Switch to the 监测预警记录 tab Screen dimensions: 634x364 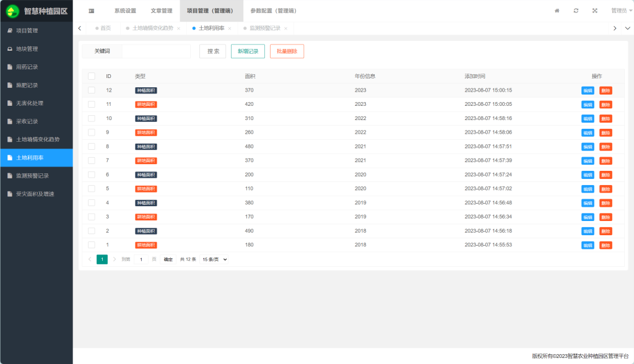266,28
